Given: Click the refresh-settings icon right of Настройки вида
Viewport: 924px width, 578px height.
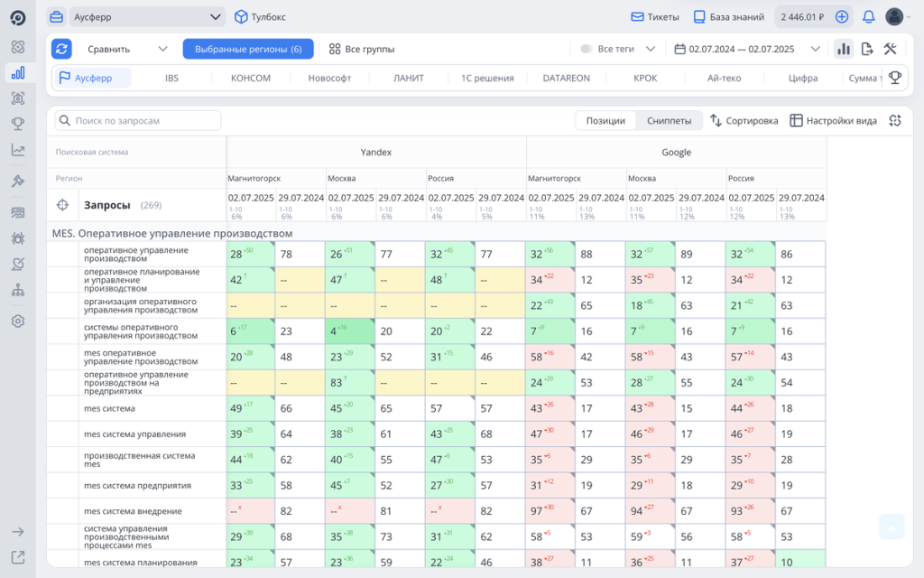Looking at the screenshot, I should 895,120.
